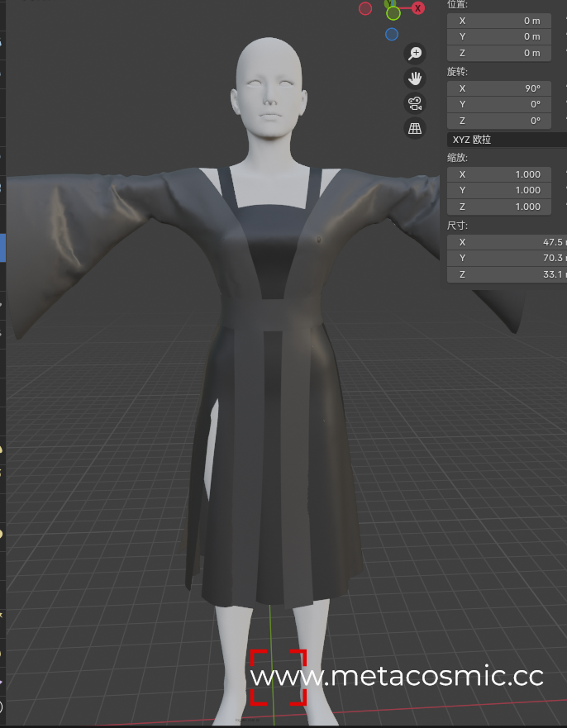Click the dark red negative-X gizmo circle
The image size is (567, 728).
click(365, 8)
